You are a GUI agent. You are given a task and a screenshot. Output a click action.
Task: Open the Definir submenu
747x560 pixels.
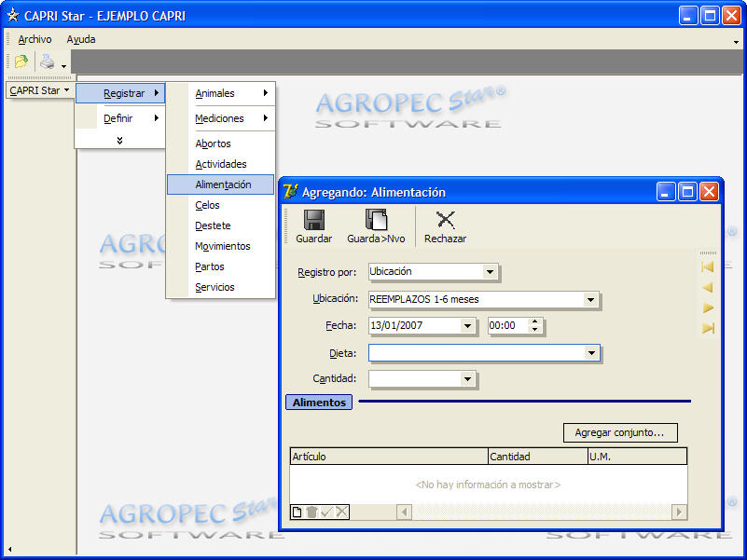tap(120, 118)
